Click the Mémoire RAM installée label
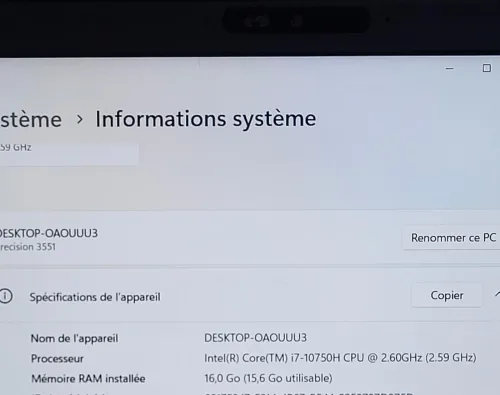Viewport: 500px width, 395px height. click(x=88, y=379)
